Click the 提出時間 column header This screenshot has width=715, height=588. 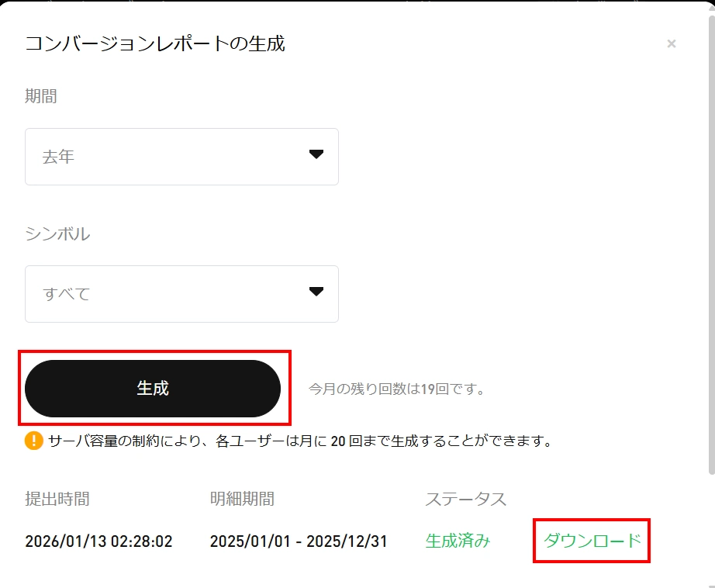(57, 499)
